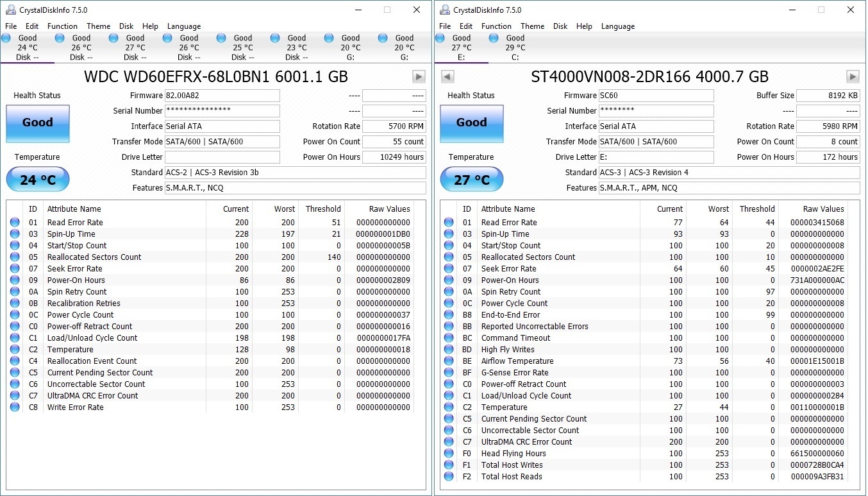Screen dimensions: 868x496
Task: Click Drive Letter field showing E:
Action: point(656,157)
